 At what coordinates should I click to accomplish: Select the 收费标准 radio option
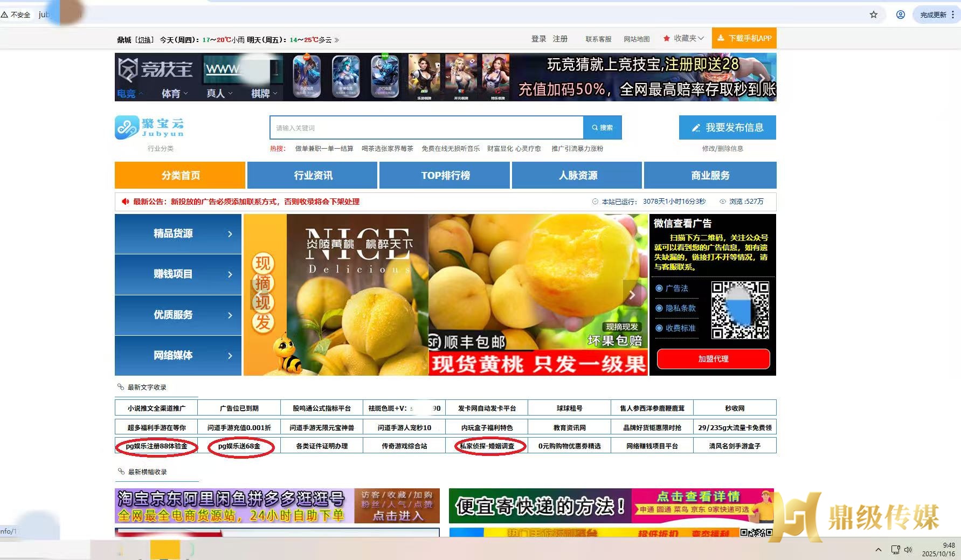[x=659, y=328]
